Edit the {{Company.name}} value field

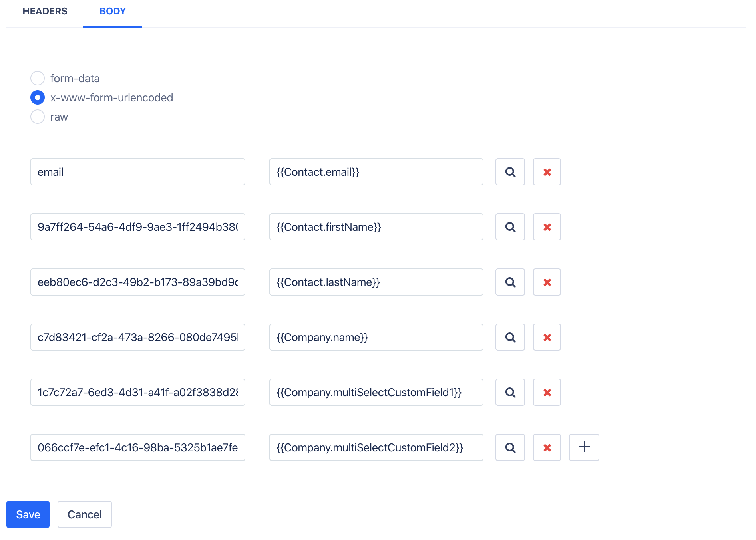[x=376, y=337]
